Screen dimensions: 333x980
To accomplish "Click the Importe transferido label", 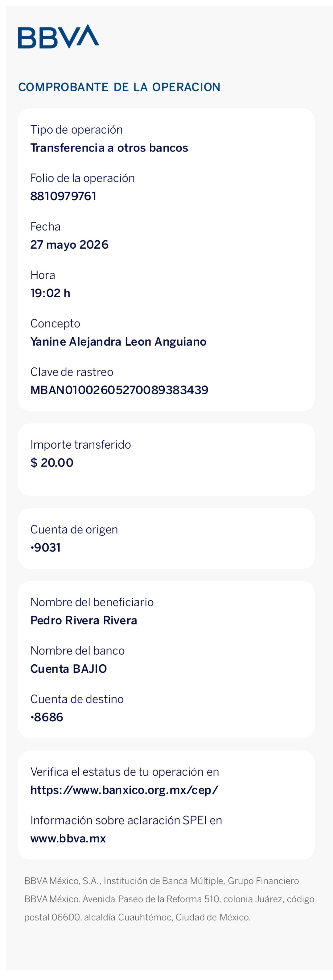I will click(x=80, y=444).
